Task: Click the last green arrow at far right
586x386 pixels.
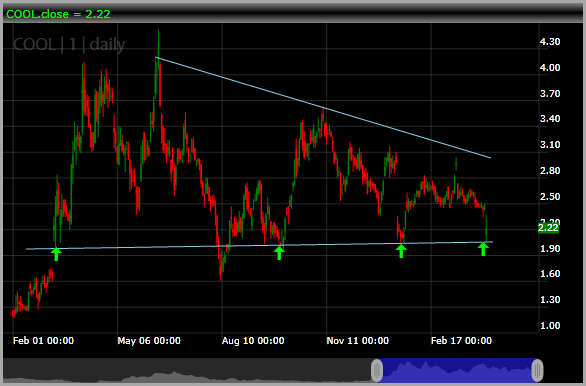Action: tap(483, 249)
